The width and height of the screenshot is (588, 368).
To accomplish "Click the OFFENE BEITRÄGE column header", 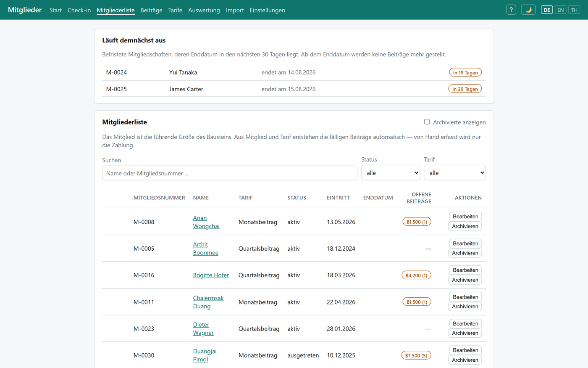I will tap(419, 198).
